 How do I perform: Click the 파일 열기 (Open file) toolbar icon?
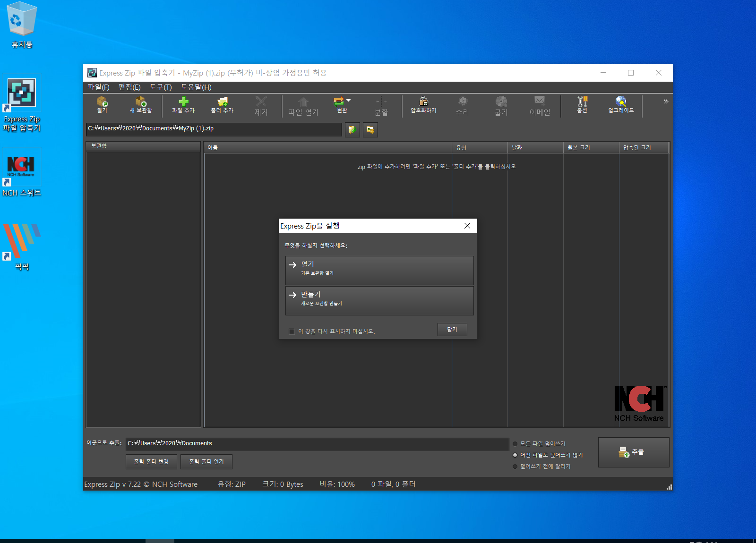(303, 106)
